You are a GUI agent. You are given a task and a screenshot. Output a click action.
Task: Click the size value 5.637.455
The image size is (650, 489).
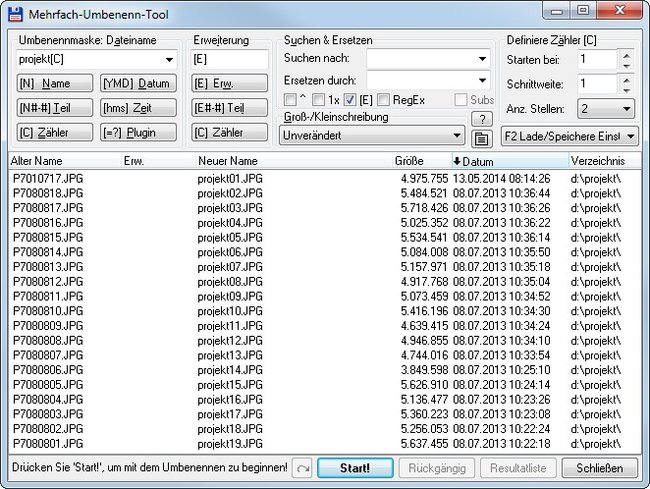tap(424, 443)
